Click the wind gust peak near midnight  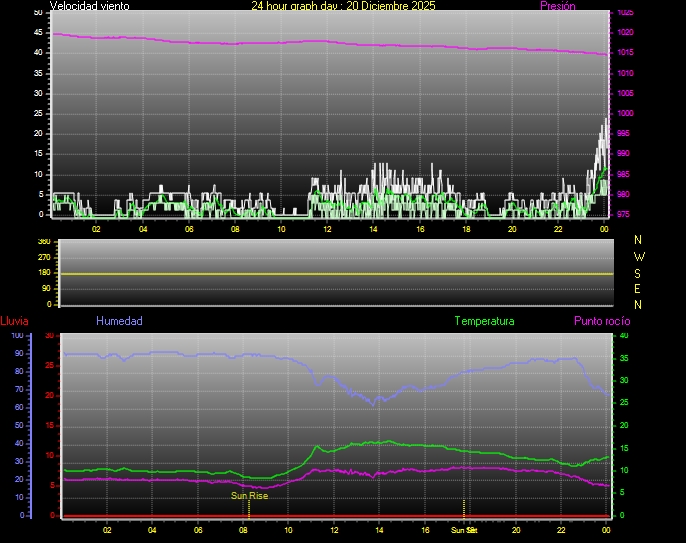[x=605, y=122]
